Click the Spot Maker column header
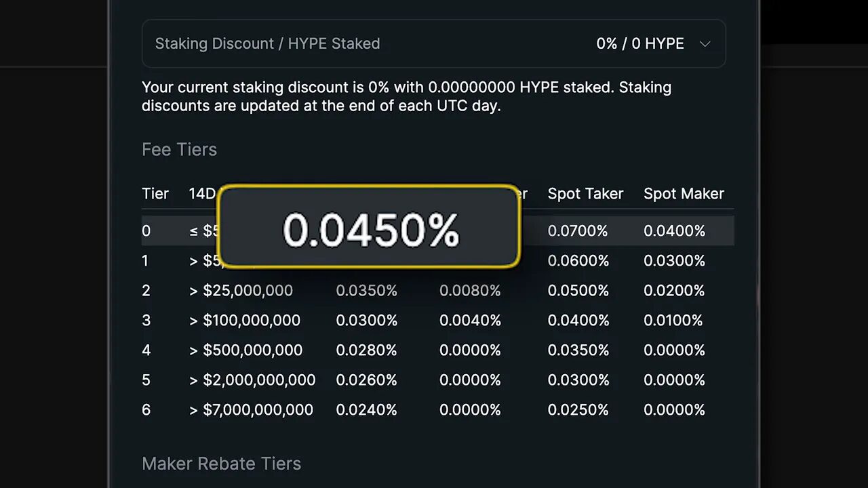 pyautogui.click(x=684, y=194)
